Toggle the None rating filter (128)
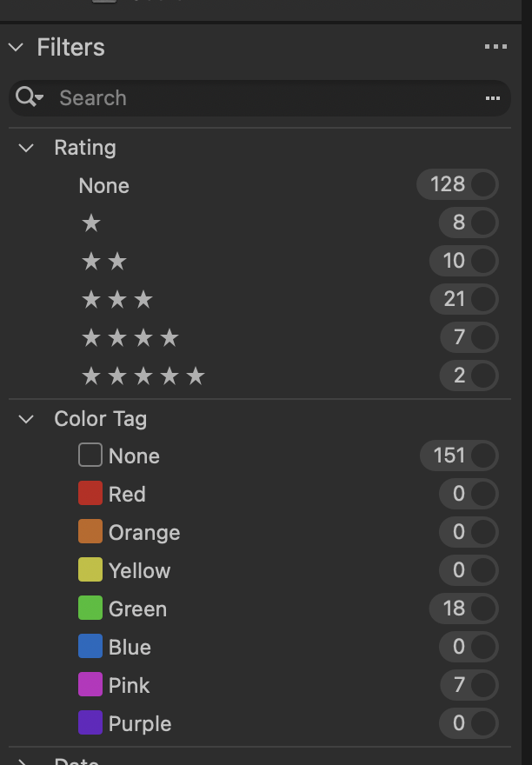This screenshot has width=532, height=765. pos(483,184)
